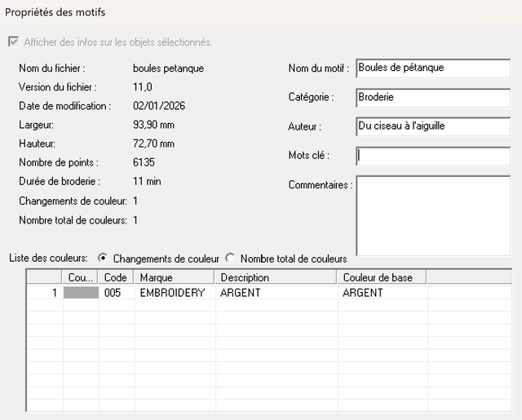
Task: Click the 'Description' column header
Action: [276, 277]
